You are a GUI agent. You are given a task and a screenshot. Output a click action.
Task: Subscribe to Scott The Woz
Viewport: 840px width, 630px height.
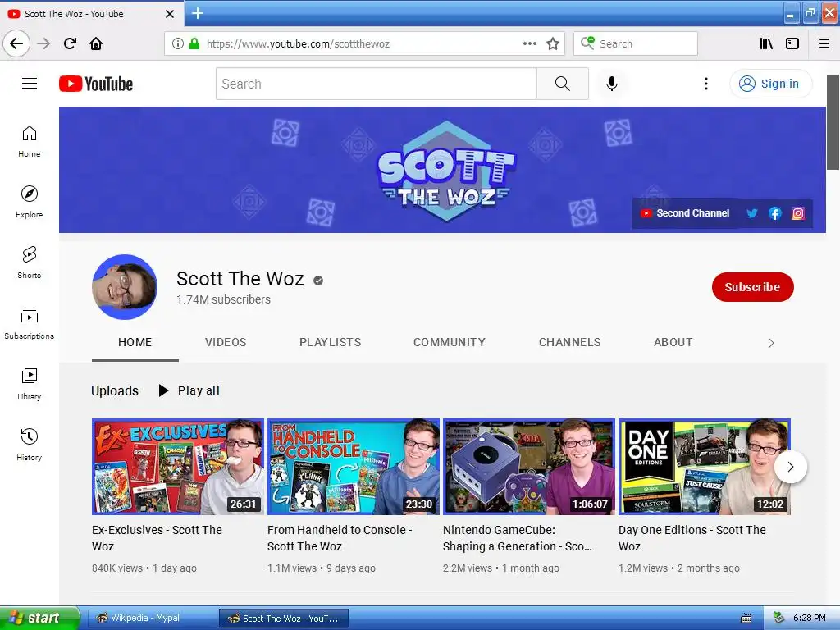click(x=753, y=287)
